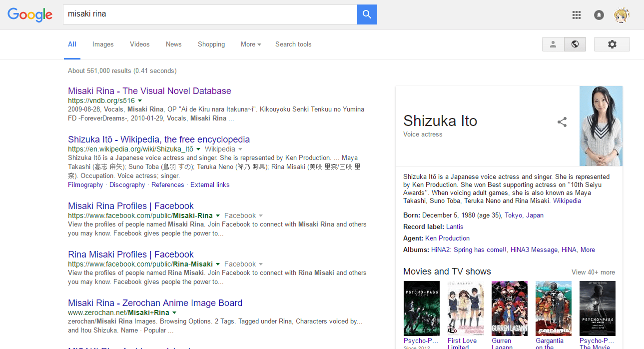Viewport: 644px width, 349px height.
Task: Open the Filmography sitelink
Action: point(85,185)
